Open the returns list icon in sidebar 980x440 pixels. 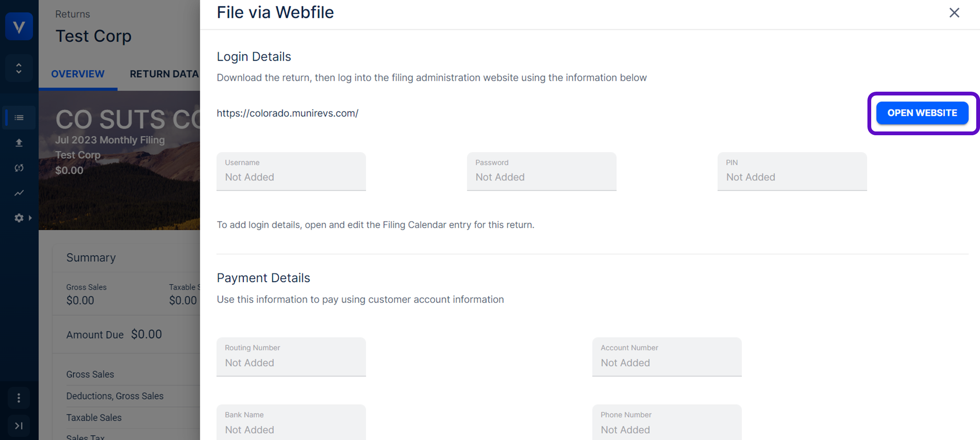coord(19,118)
